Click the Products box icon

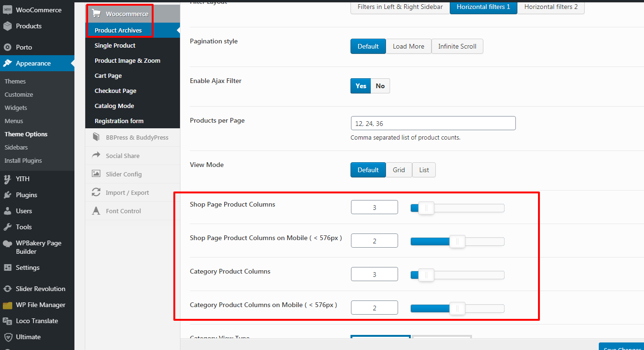tap(8, 26)
